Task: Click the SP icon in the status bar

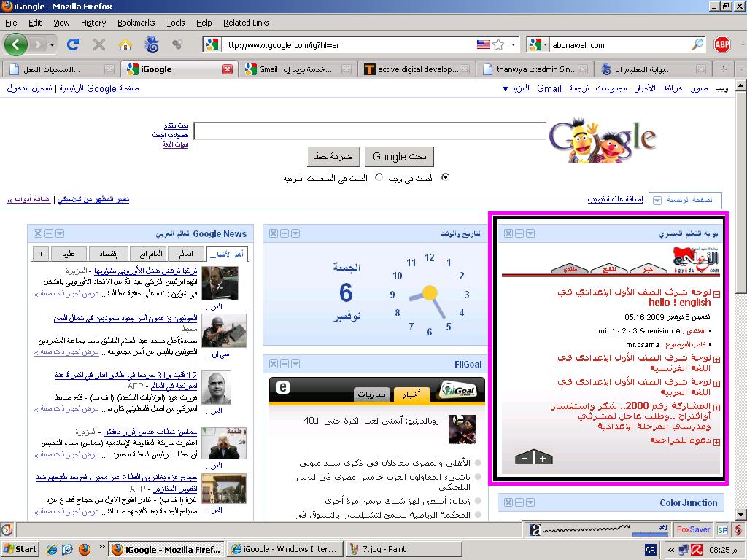Action: [x=723, y=530]
